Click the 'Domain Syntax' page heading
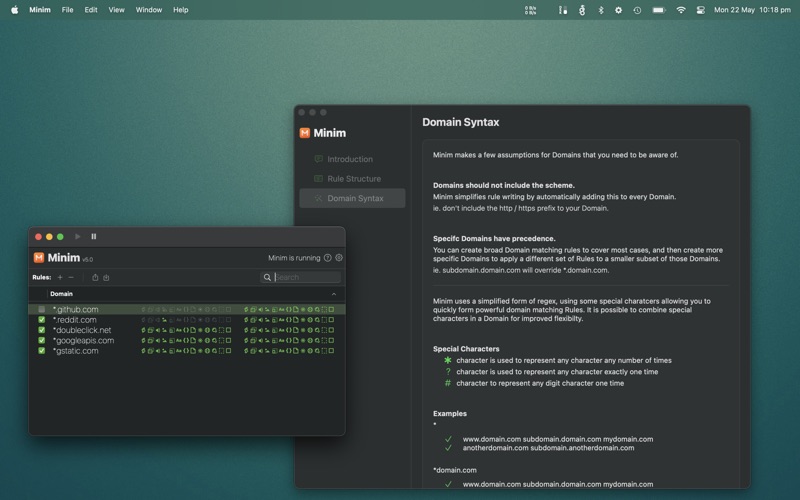The image size is (800, 500). coord(461,122)
